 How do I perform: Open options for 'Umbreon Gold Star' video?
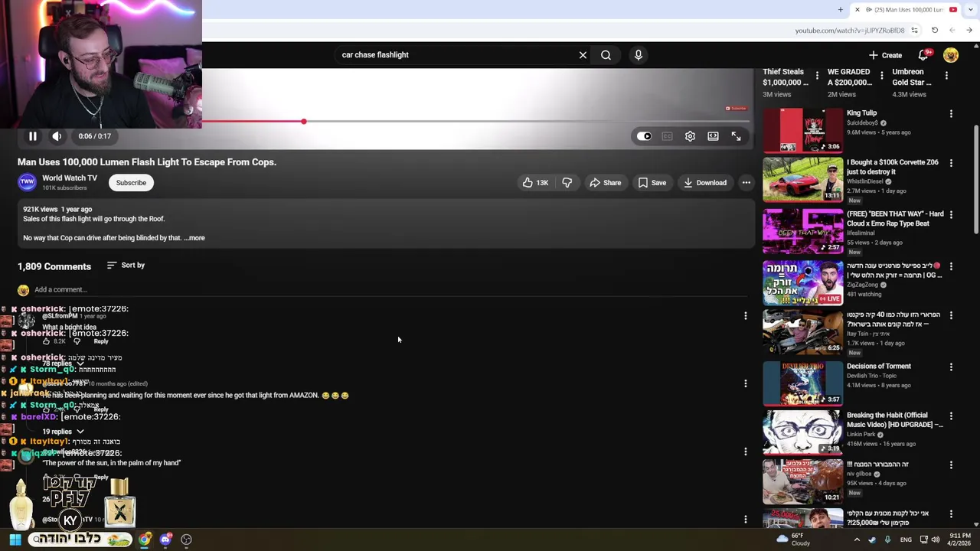click(x=946, y=77)
